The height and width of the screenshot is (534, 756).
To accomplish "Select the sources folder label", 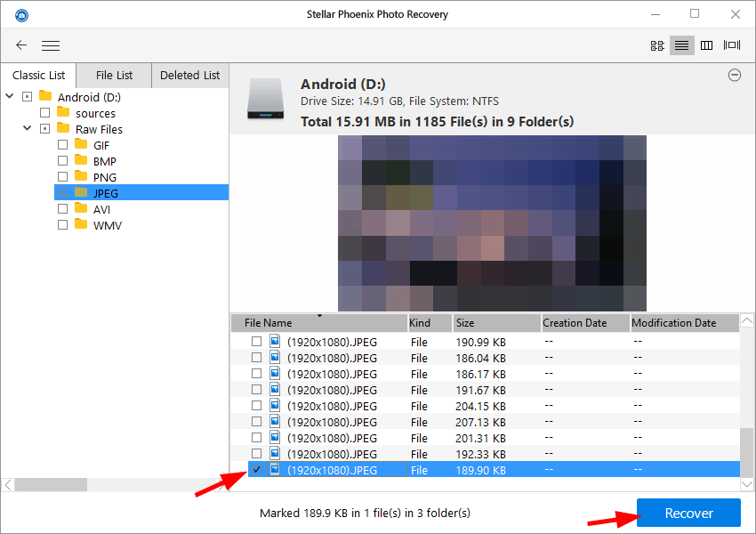I will [x=95, y=113].
